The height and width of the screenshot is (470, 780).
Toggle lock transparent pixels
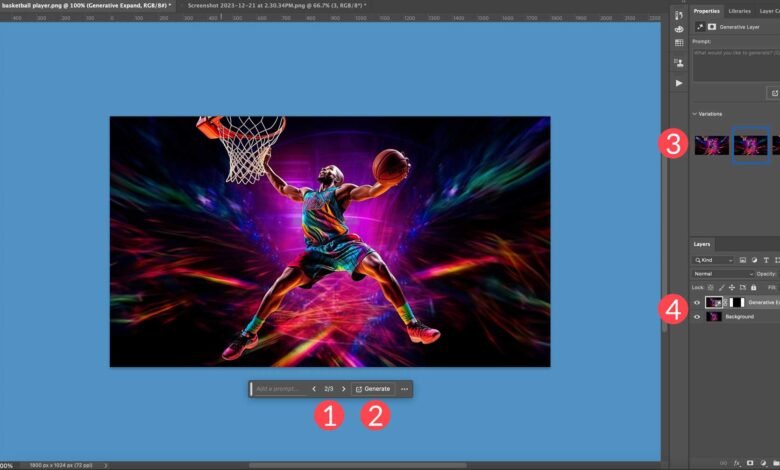(x=710, y=287)
